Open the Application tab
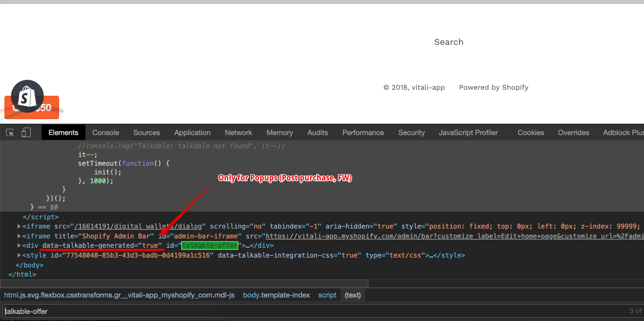 tap(192, 132)
